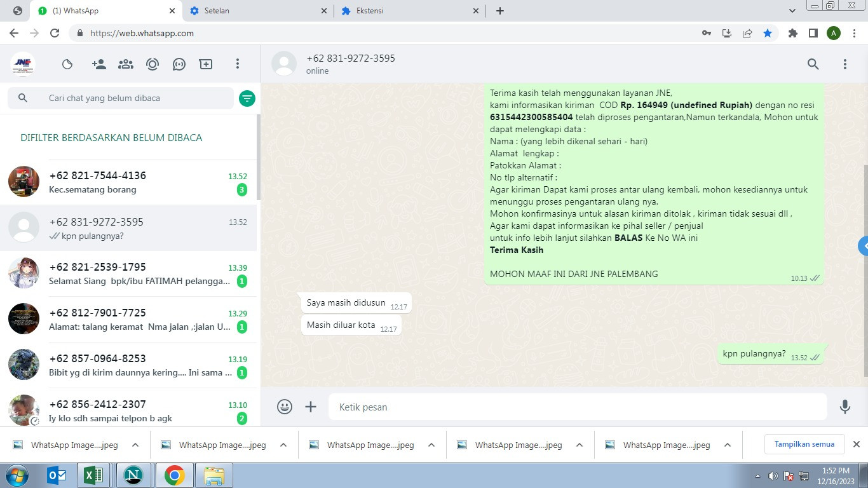The height and width of the screenshot is (488, 868).
Task: Click the 'Ketik pesan' message input
Action: point(578,407)
